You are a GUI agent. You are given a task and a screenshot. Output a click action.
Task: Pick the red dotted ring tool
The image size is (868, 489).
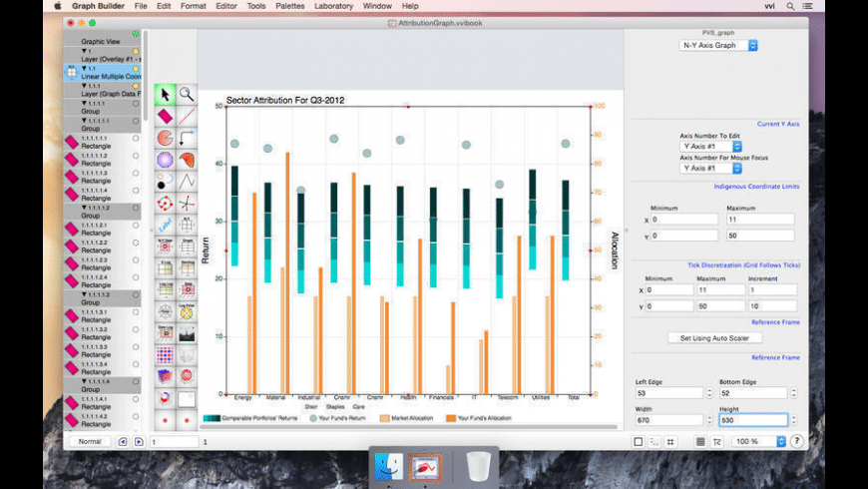pyautogui.click(x=165, y=204)
